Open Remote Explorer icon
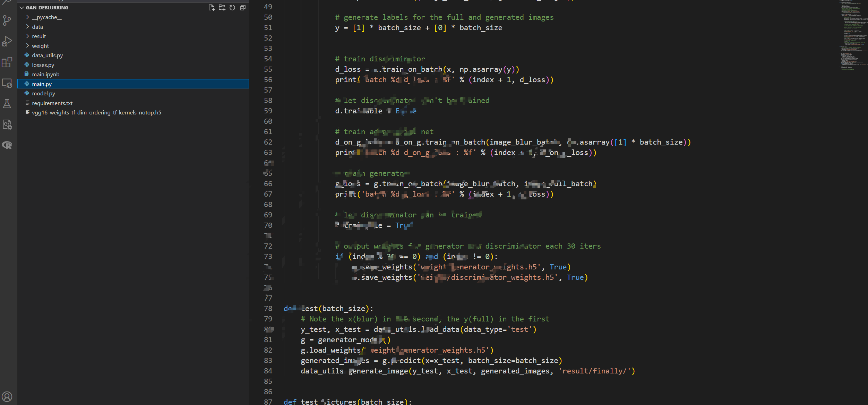Screen dimensions: 868x405 click(7, 83)
